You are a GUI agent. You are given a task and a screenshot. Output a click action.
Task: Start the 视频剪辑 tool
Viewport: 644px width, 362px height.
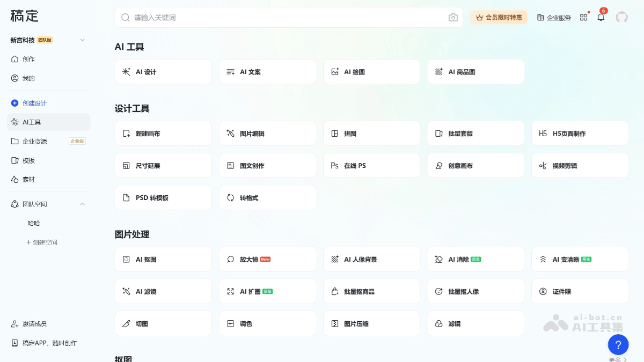coord(580,165)
